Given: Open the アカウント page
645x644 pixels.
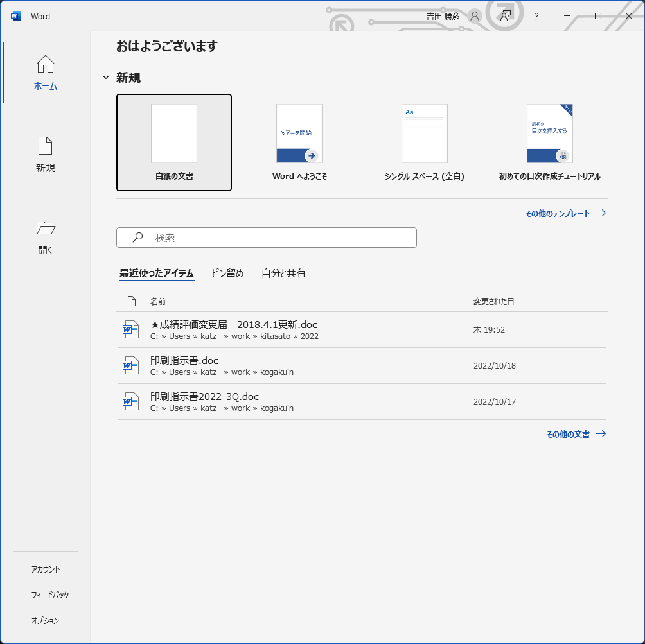Looking at the screenshot, I should 45,570.
